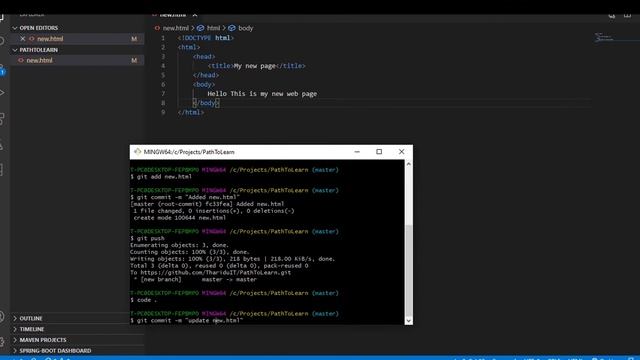Click html element in the breadcrumb

click(x=213, y=28)
